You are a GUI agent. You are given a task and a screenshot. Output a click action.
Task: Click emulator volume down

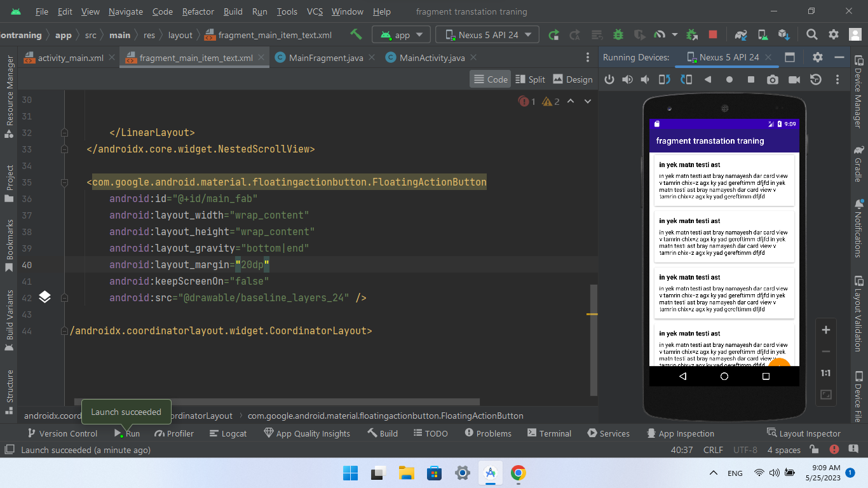coord(646,79)
